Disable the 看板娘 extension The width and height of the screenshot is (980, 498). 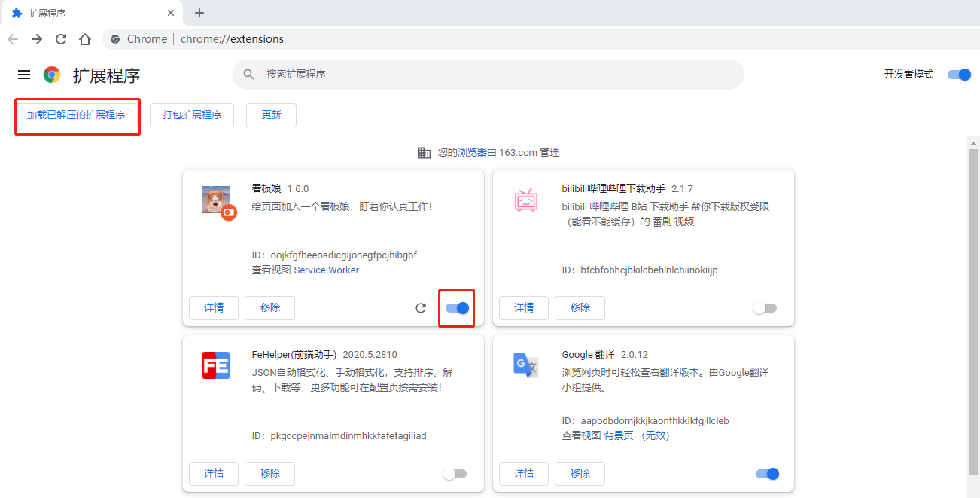pos(457,308)
